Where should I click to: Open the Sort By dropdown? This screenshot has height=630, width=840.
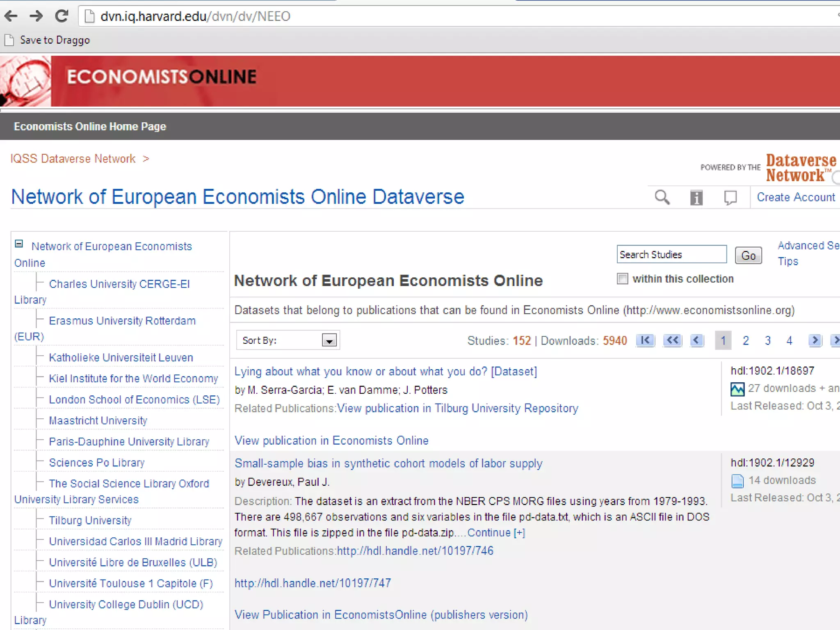click(x=329, y=340)
